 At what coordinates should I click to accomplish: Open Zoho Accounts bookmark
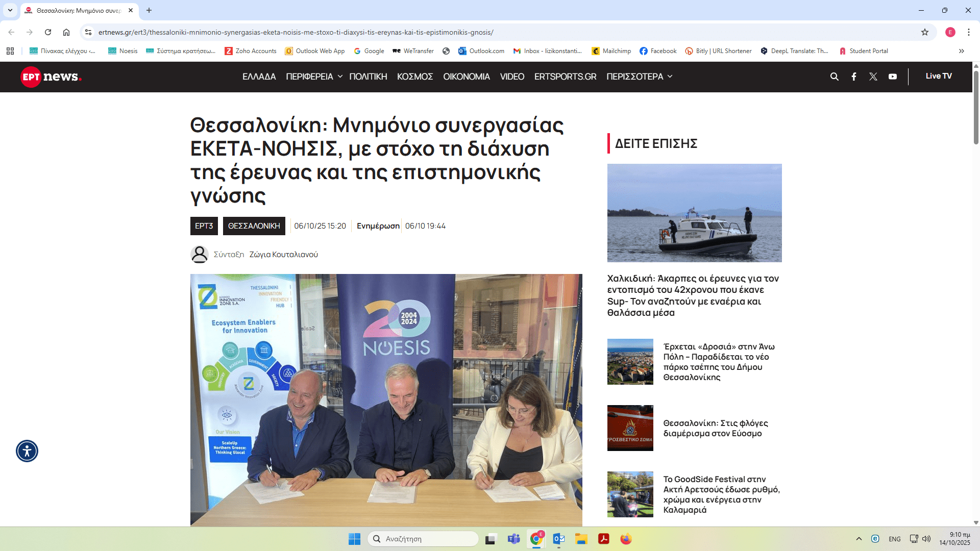[251, 51]
